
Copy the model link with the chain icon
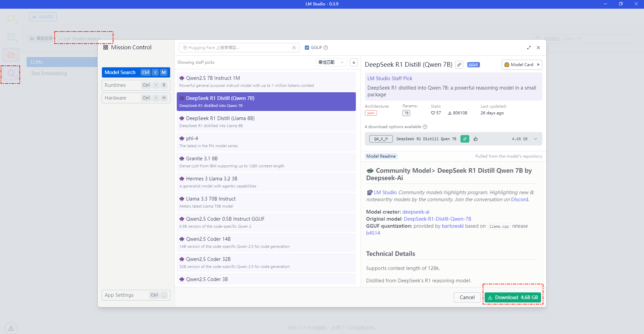(459, 65)
